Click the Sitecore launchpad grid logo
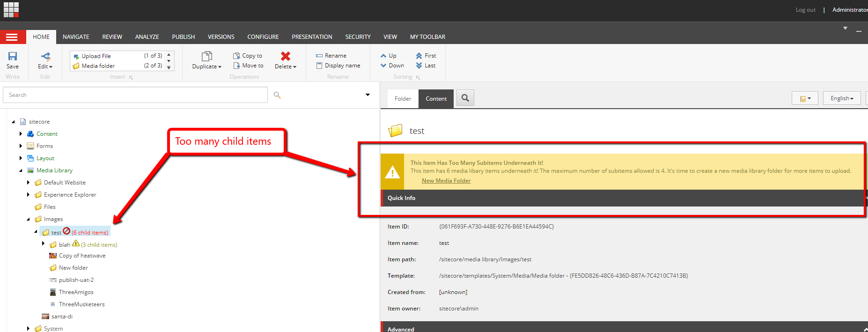 [x=11, y=9]
